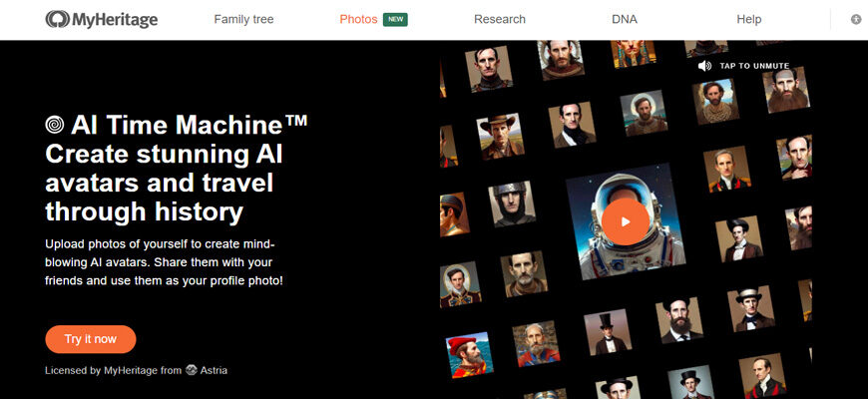This screenshot has height=399, width=868.
Task: Unmute video via speaker icon
Action: [x=704, y=66]
